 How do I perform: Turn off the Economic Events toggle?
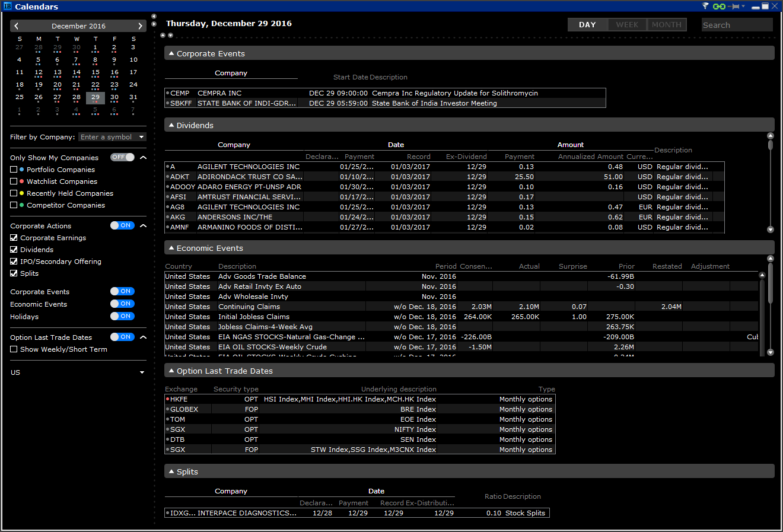122,304
